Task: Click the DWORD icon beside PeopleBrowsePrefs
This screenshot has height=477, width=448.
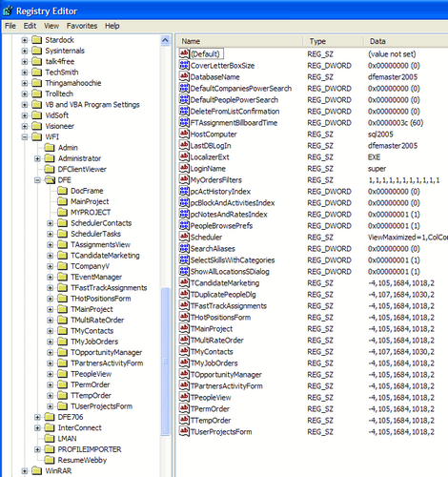Action: click(184, 225)
